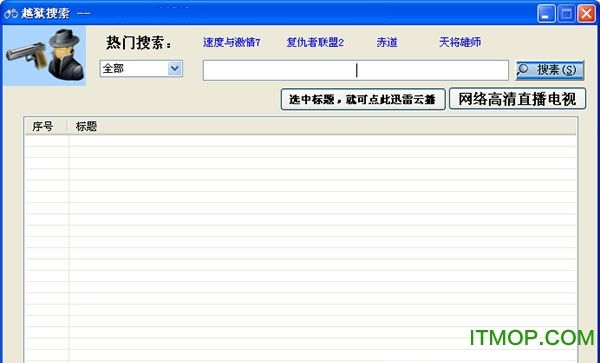This screenshot has height=363, width=600.
Task: Minimize the 越狱搜索 window
Action: tap(546, 14)
